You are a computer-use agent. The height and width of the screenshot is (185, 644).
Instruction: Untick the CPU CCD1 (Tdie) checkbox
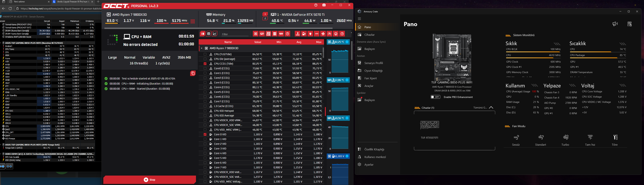click(205, 64)
